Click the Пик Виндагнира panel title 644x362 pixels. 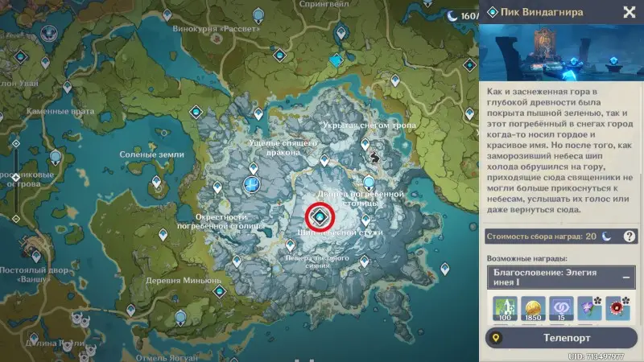pos(542,12)
